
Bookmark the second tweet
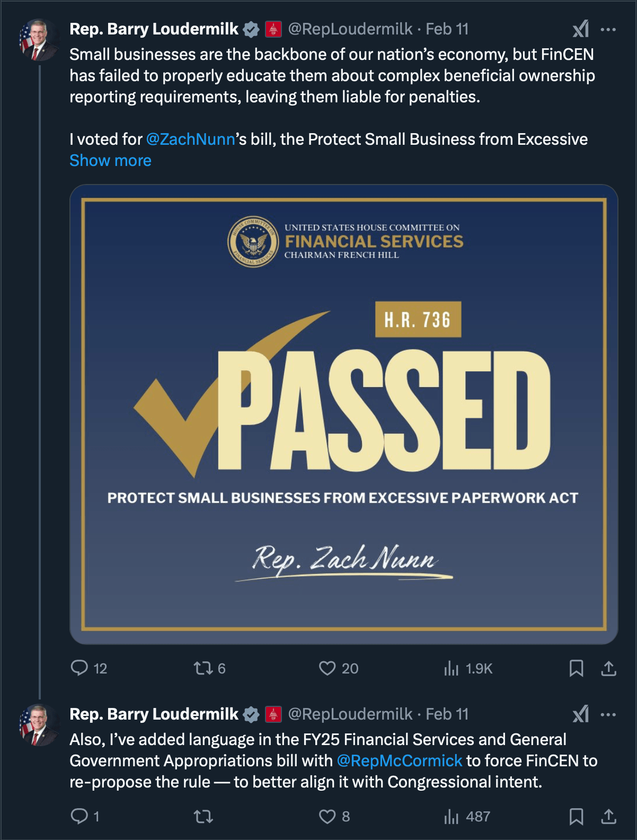[x=576, y=817]
